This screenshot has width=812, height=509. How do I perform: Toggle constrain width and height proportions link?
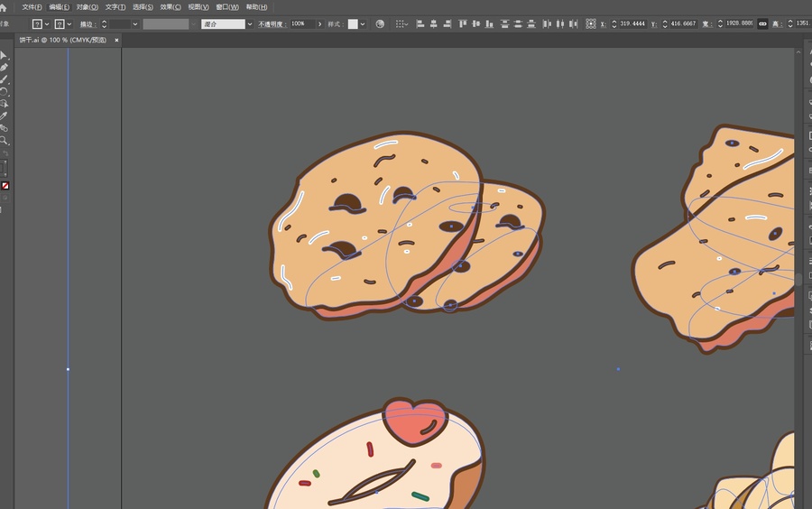point(762,23)
